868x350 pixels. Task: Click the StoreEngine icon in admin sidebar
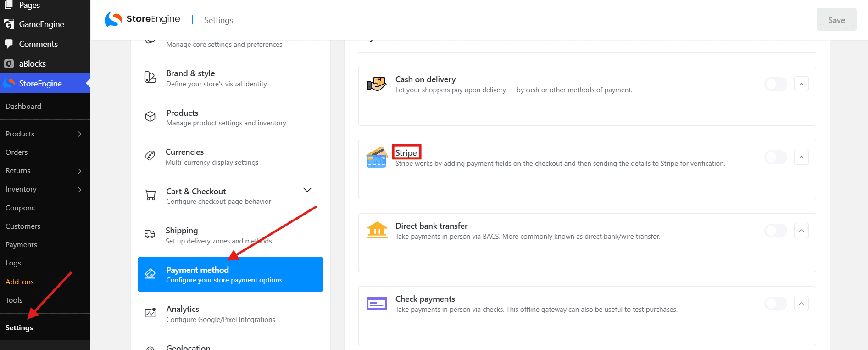[9, 83]
